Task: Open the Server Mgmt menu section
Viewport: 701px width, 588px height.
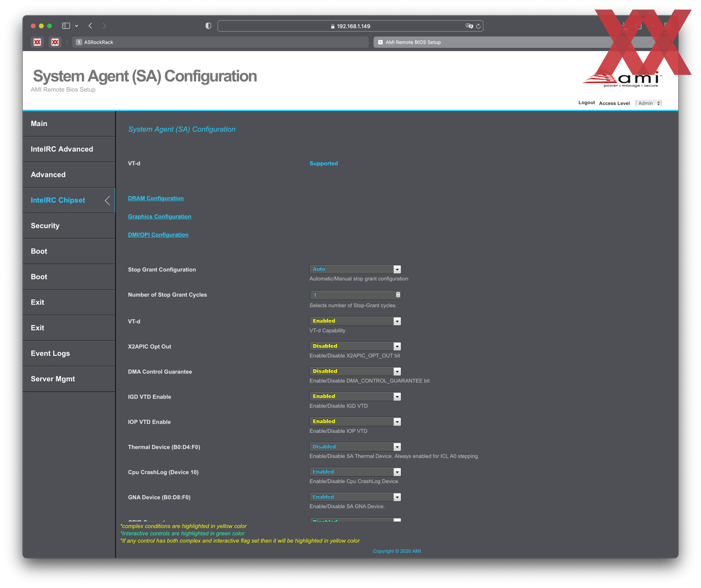Action: 69,379
